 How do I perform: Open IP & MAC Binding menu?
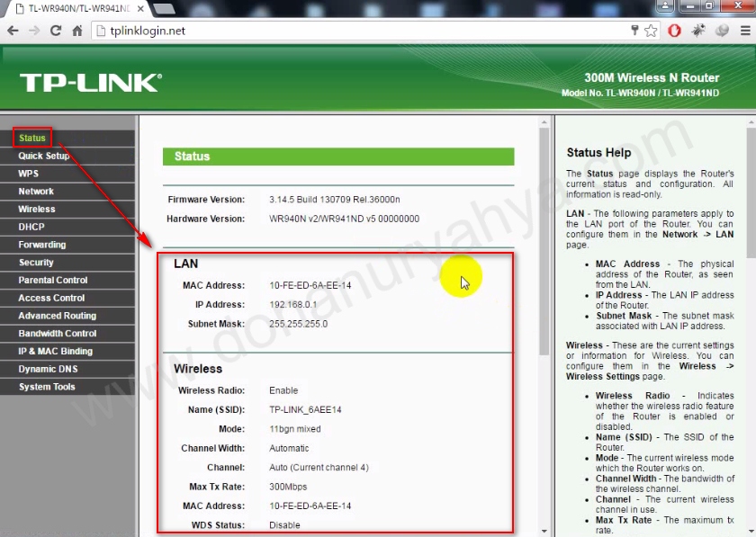(x=67, y=351)
